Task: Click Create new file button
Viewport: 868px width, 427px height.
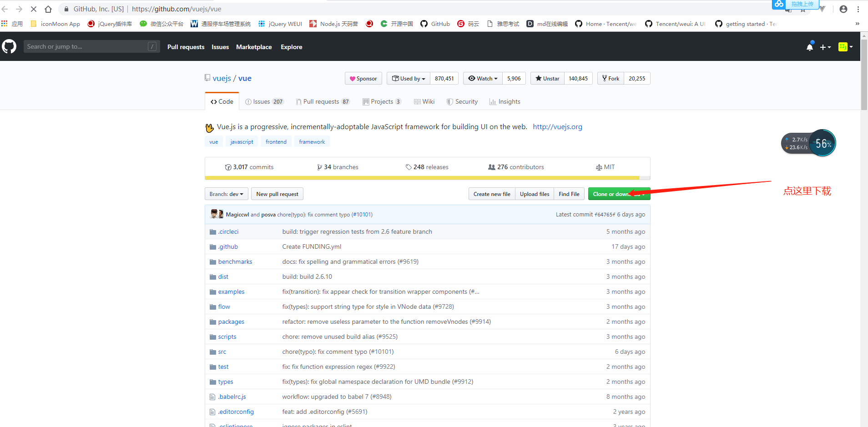Action: click(492, 194)
